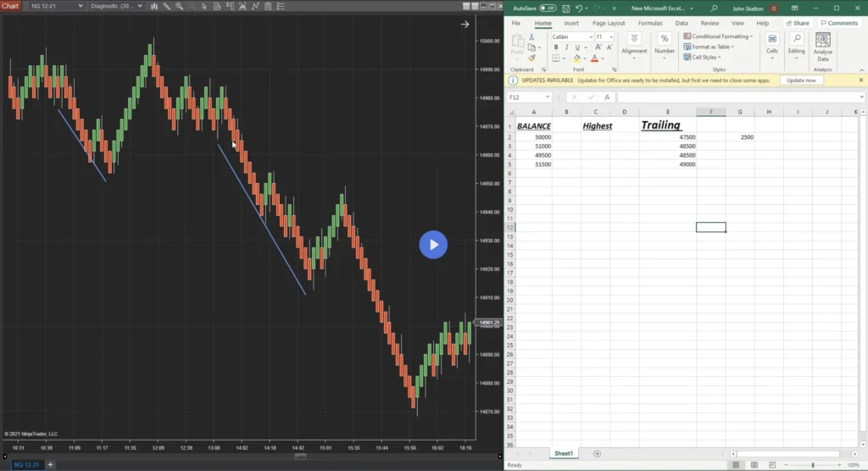Click the Format Painter brush icon

[x=532, y=58]
